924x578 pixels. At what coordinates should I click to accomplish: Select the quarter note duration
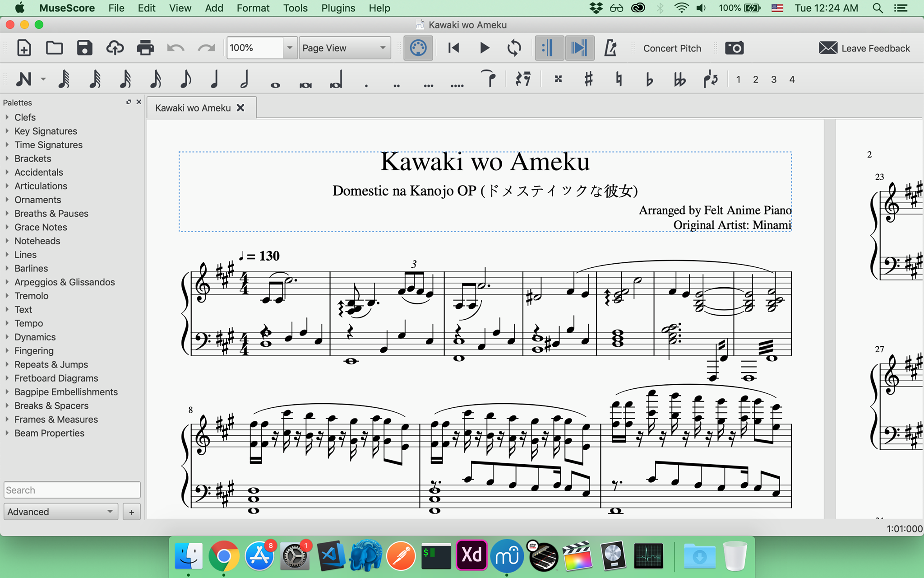click(x=215, y=79)
